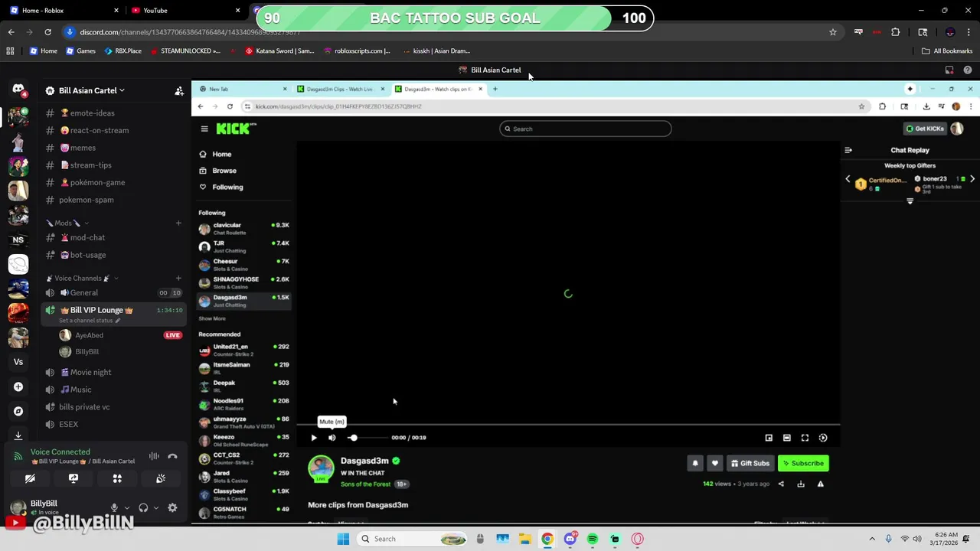Open Discord help icon
Image resolution: width=980 pixels, height=551 pixels.
pyautogui.click(x=968, y=70)
